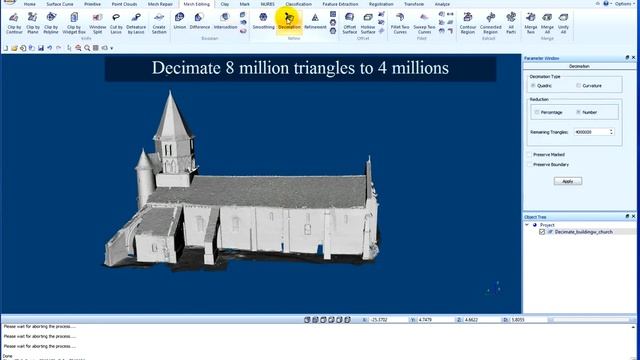This screenshot has width=640, height=360.
Task: Enable the Preserve Marked checkbox
Action: pyautogui.click(x=529, y=155)
